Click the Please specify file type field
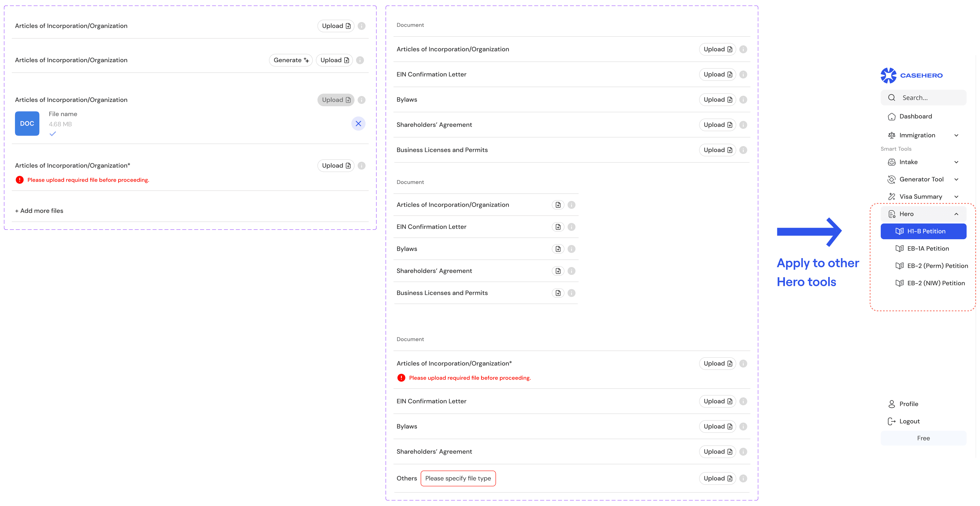Viewport: 980px width, 506px height. 458,479
